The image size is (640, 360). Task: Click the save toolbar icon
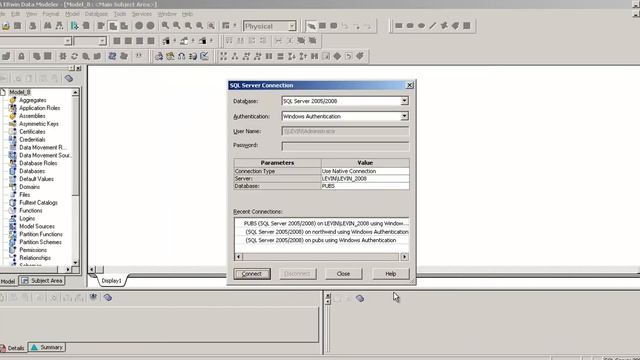[x=18, y=26]
